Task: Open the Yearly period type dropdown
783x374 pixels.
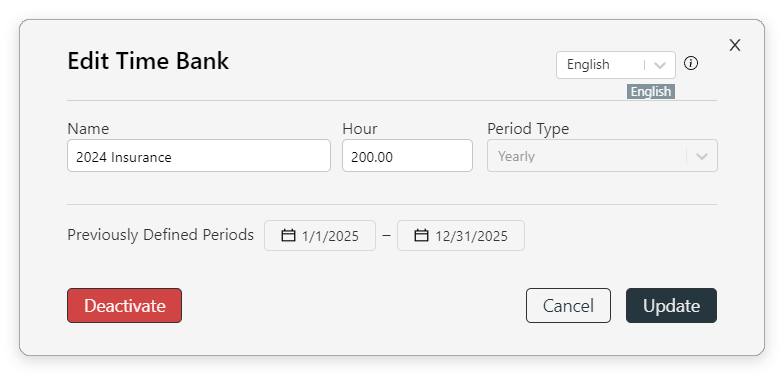Action: pos(602,156)
